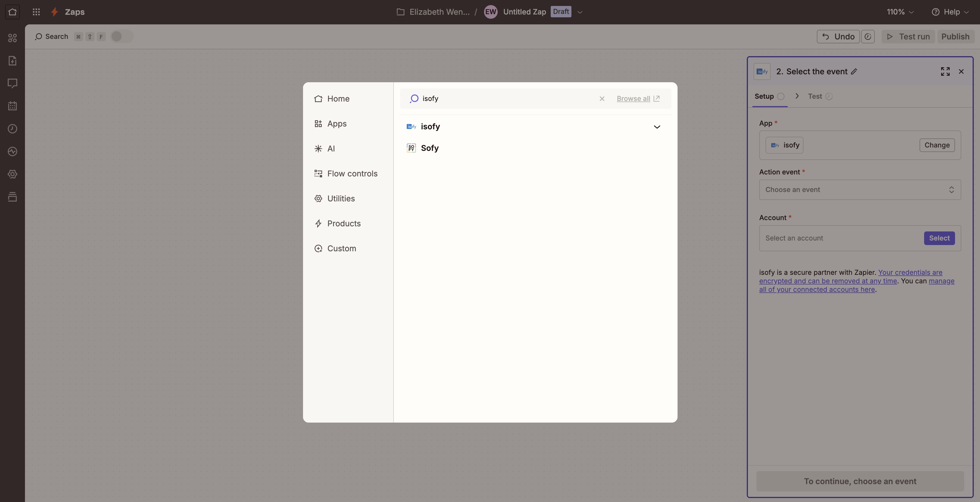Image resolution: width=980 pixels, height=502 pixels.
Task: Open the Action event dropdown
Action: pos(859,190)
